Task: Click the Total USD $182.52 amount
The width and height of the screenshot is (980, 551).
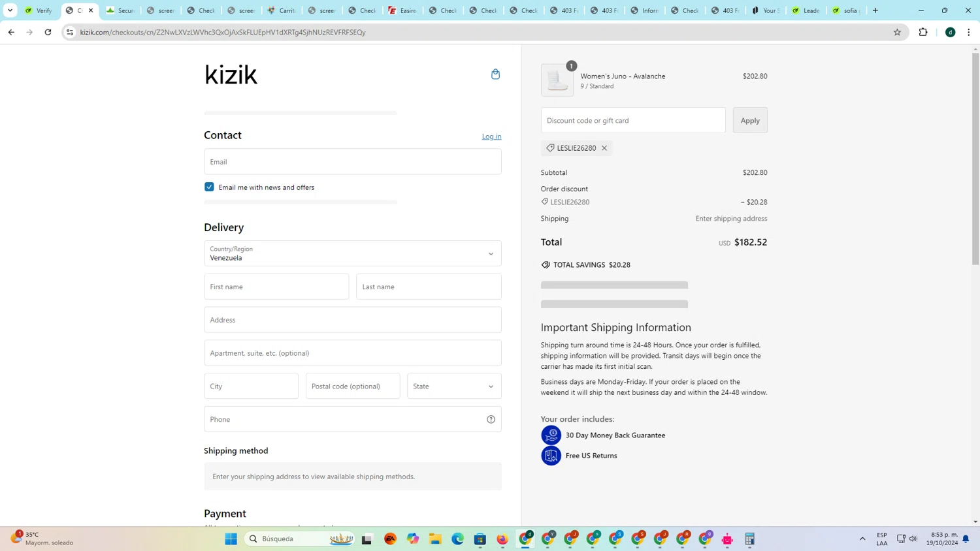Action: [x=743, y=242]
